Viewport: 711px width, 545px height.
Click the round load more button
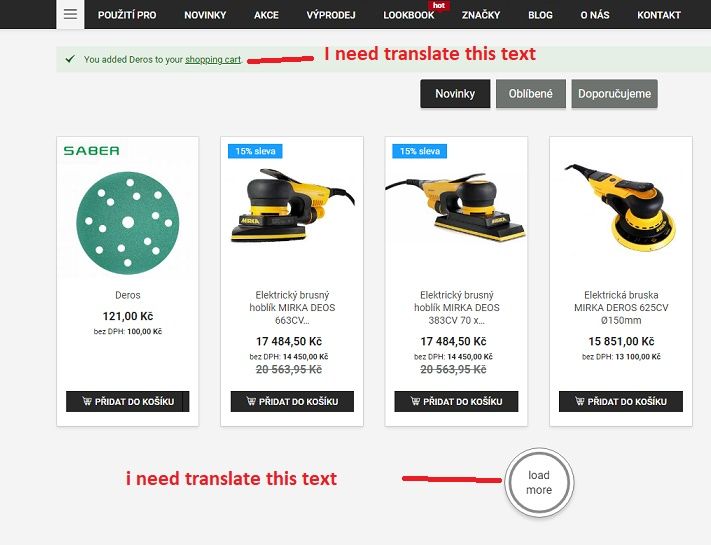click(x=539, y=482)
